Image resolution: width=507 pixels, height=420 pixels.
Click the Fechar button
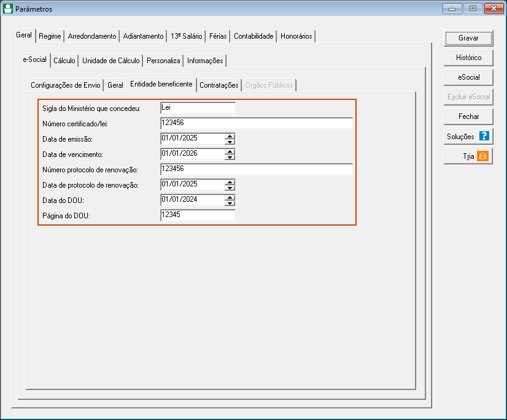468,116
